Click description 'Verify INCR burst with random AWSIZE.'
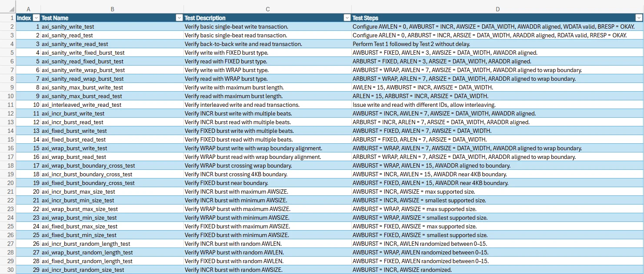 click(234, 270)
